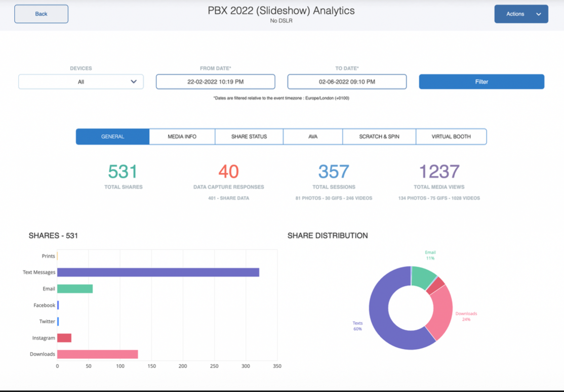
Task: Click the TO DATE field
Action: point(347,81)
